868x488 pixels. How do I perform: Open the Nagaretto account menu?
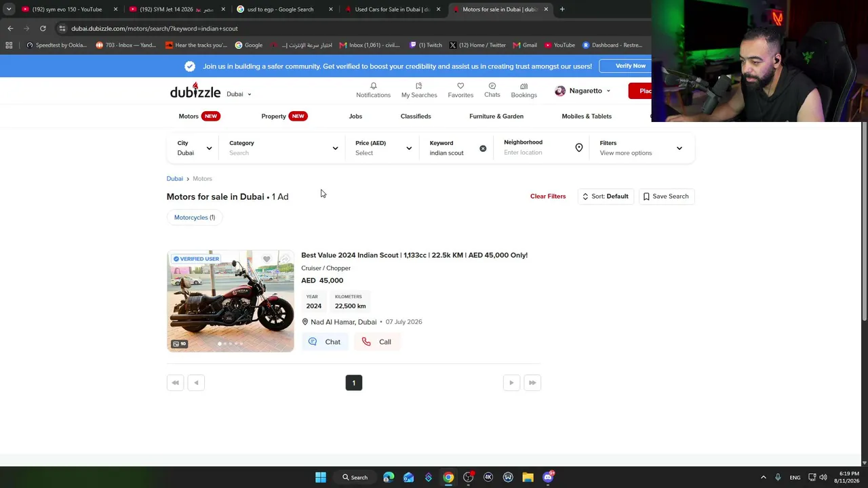[x=583, y=91]
